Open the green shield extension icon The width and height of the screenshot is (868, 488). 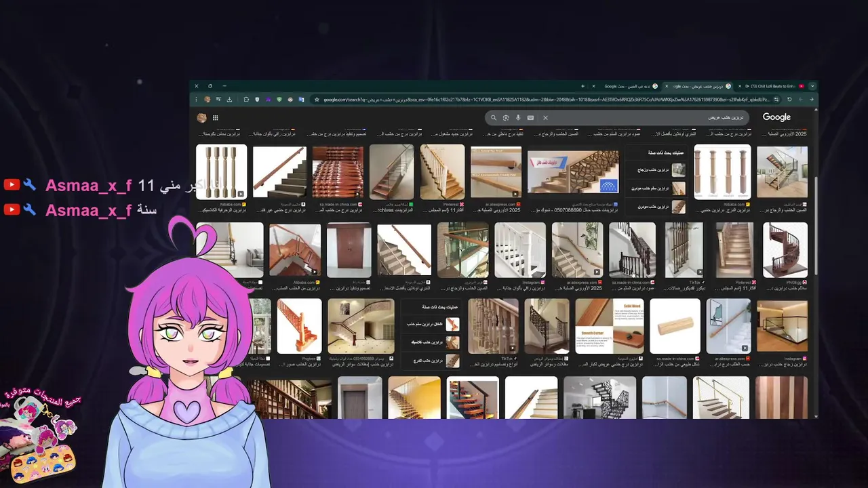click(279, 100)
